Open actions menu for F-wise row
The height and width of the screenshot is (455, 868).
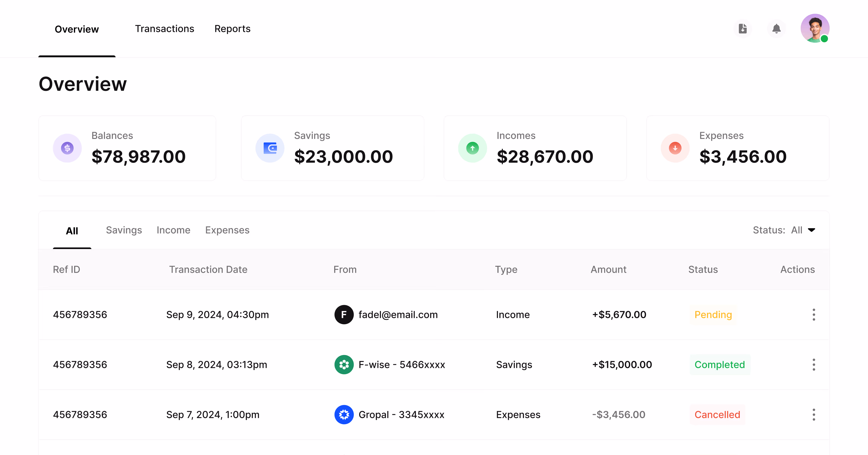point(814,365)
